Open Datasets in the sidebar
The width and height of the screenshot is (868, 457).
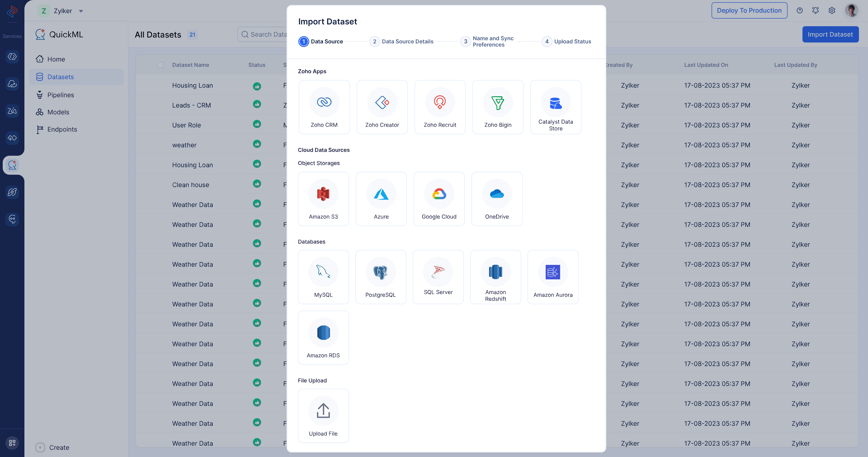pyautogui.click(x=76, y=77)
